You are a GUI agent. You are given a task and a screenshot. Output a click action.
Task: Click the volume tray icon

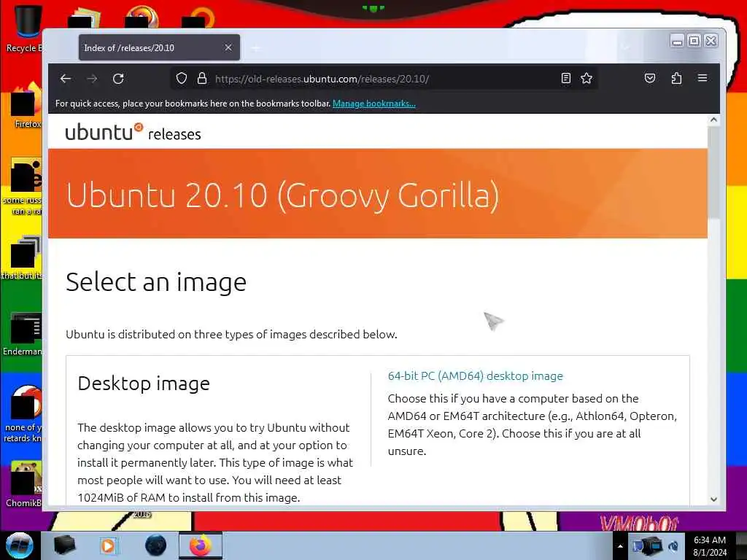pyautogui.click(x=673, y=546)
